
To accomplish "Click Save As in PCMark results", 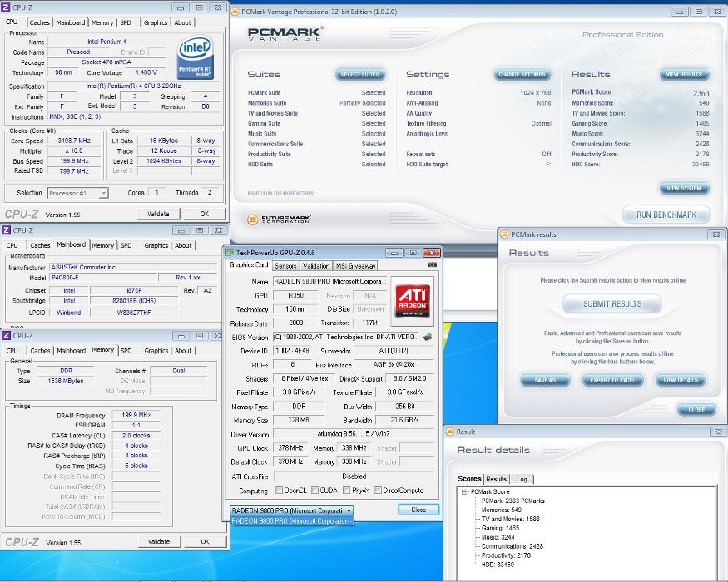I will (x=545, y=380).
